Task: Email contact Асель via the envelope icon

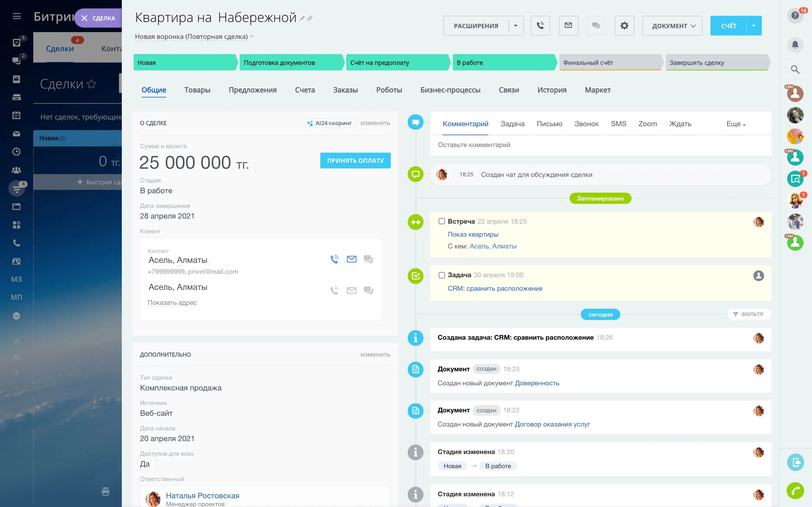Action: (x=351, y=259)
